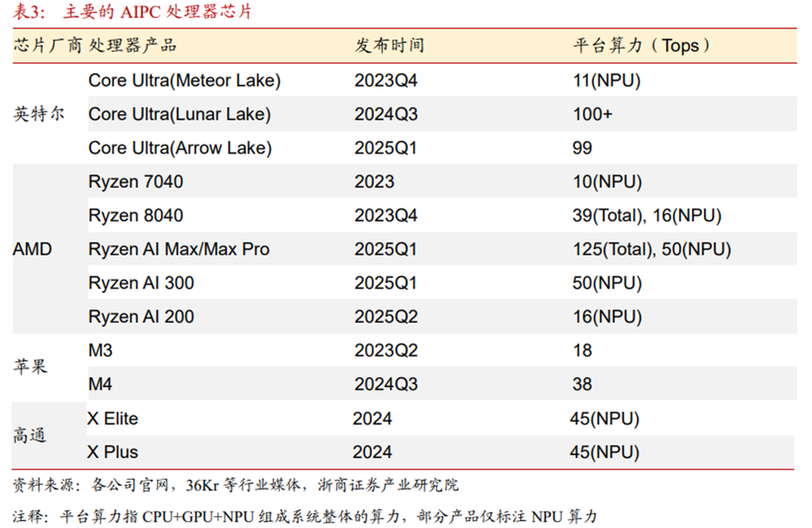Click the '11(NPU)' compute value

606,81
